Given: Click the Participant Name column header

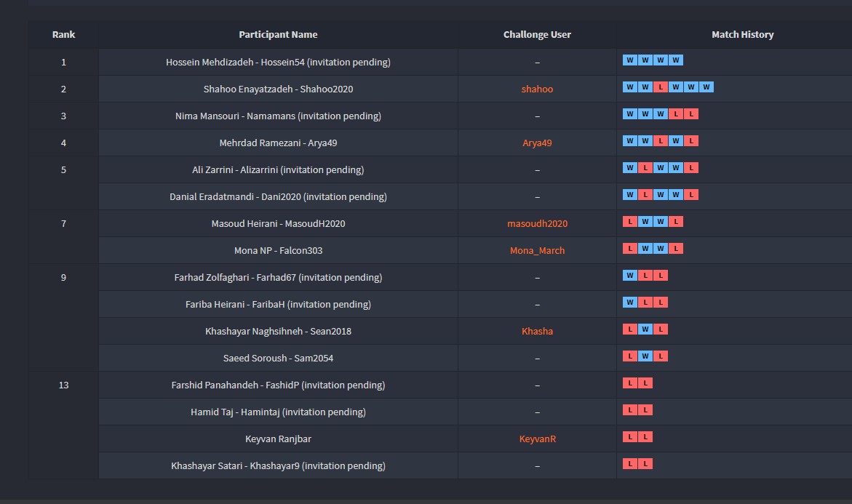Looking at the screenshot, I should coord(278,34).
